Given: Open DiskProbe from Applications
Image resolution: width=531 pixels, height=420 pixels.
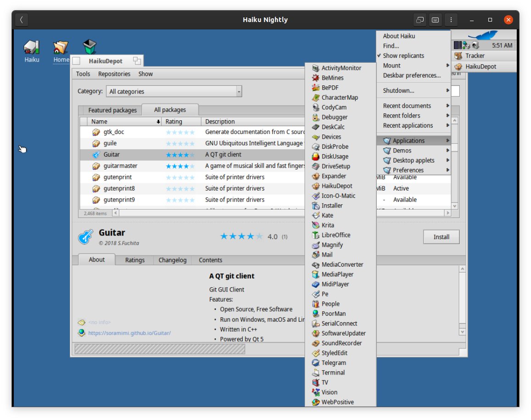Looking at the screenshot, I should tap(341, 146).
